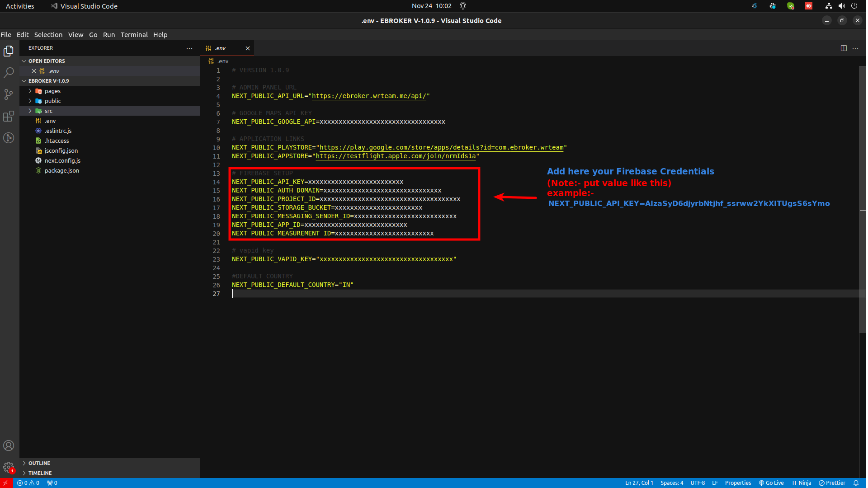
Task: Change indentation via Spaces: 4
Action: tap(672, 483)
